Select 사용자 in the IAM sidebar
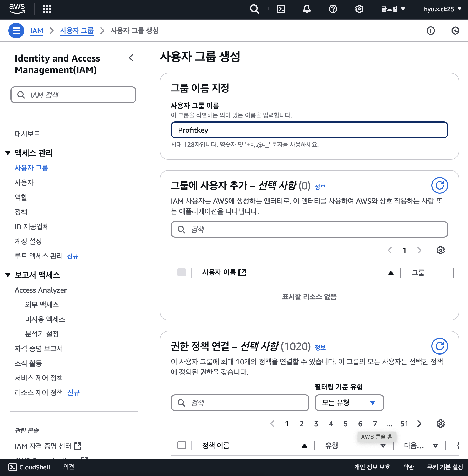468x476 pixels. pyautogui.click(x=24, y=182)
